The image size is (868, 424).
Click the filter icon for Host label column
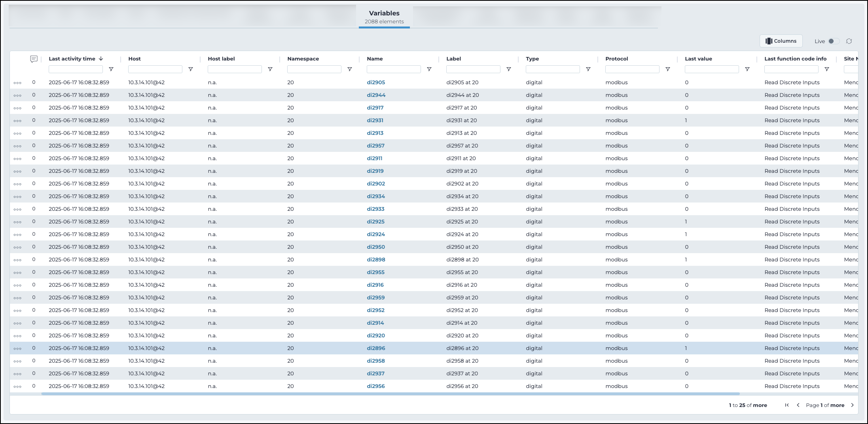click(270, 69)
